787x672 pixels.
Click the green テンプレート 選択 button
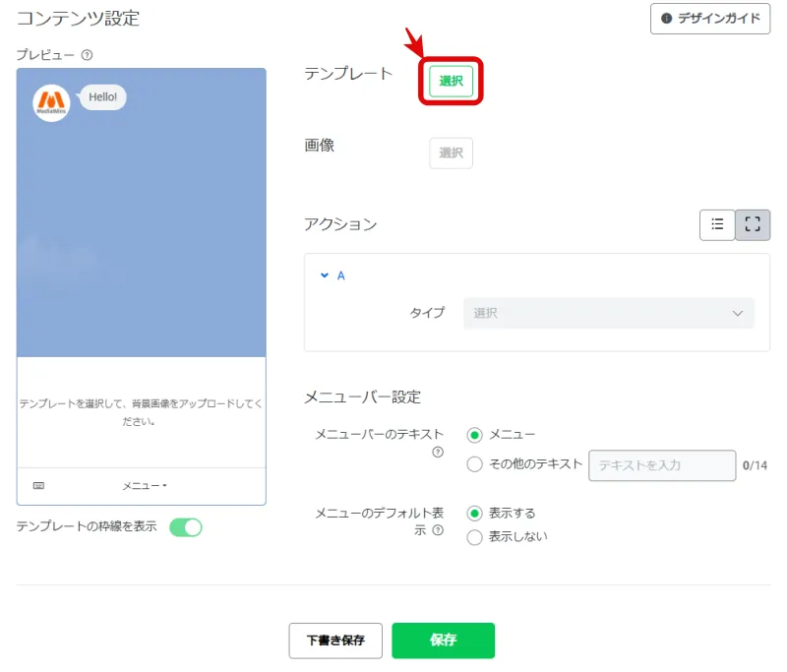[451, 81]
